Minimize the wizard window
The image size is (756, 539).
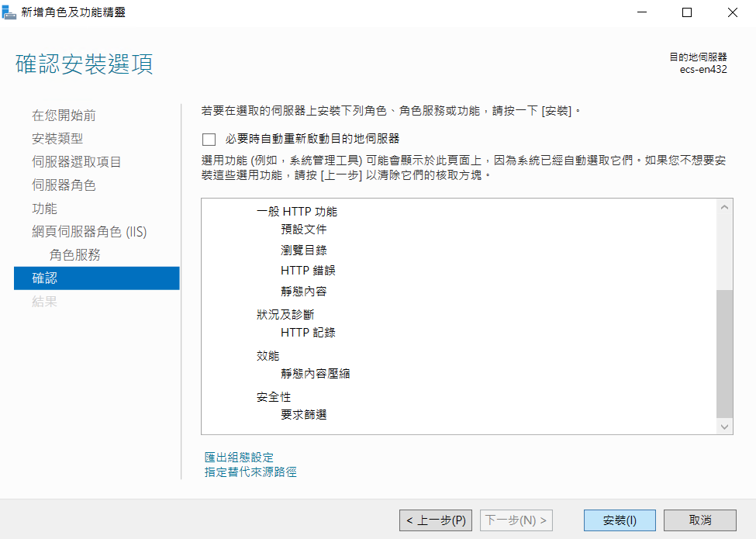click(642, 12)
